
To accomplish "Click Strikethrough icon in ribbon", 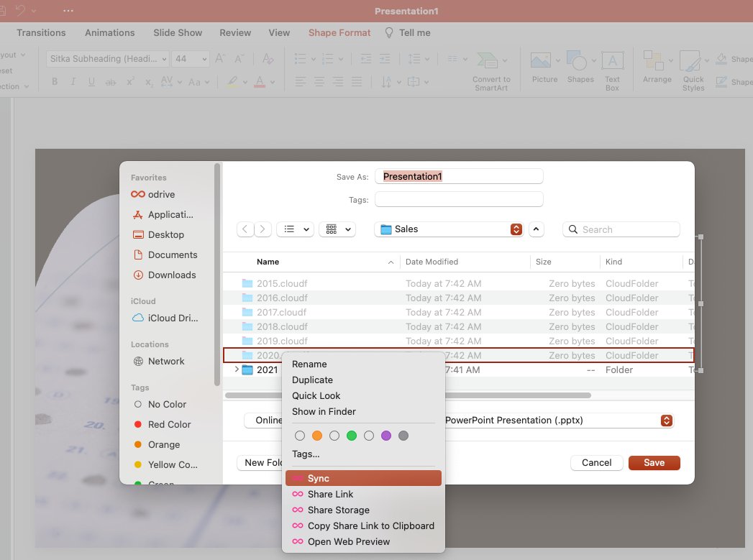I will click(x=111, y=82).
